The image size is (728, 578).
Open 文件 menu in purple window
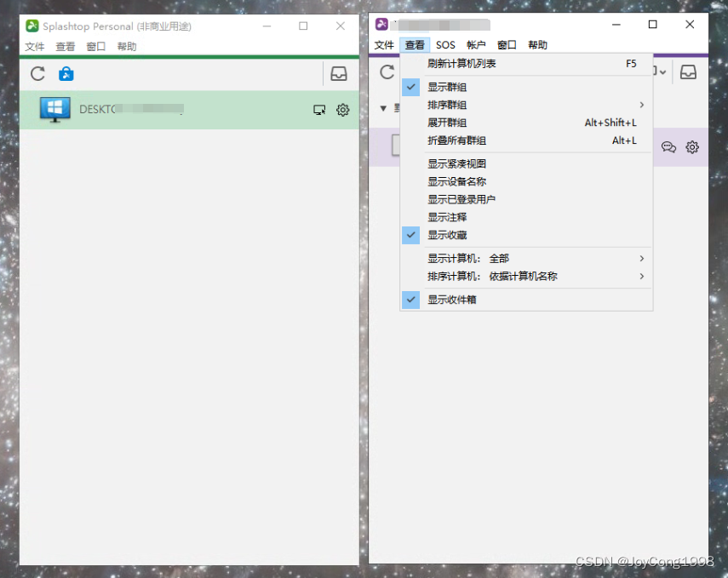[384, 45]
